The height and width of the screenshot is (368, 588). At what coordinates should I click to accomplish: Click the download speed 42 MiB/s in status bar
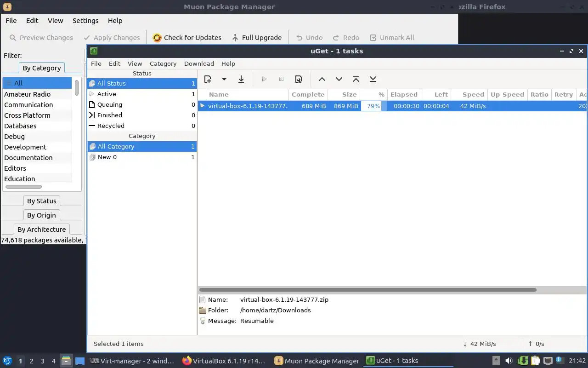tap(479, 344)
